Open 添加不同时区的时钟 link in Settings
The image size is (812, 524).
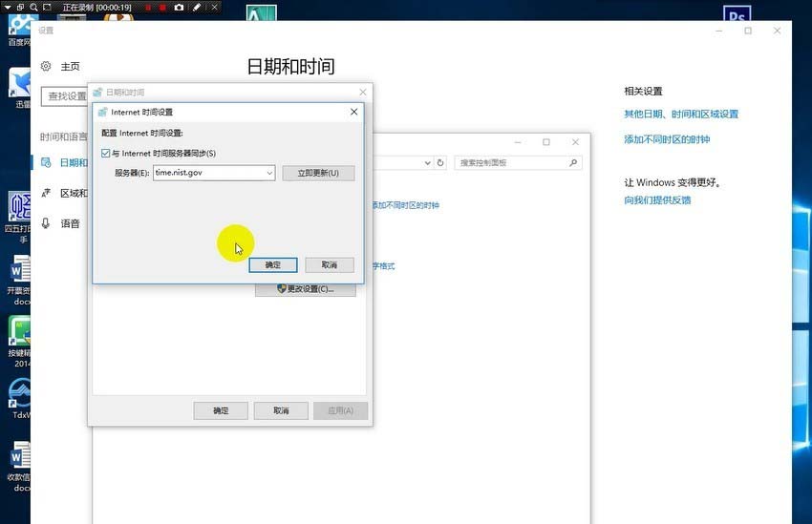coord(667,139)
